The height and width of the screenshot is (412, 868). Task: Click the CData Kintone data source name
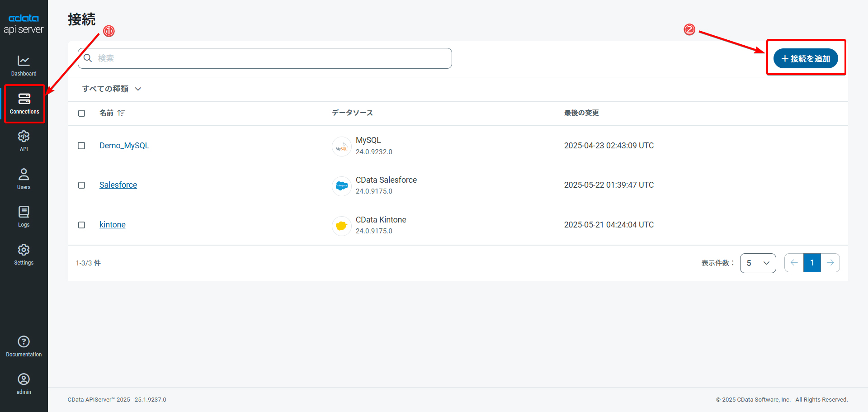point(381,220)
